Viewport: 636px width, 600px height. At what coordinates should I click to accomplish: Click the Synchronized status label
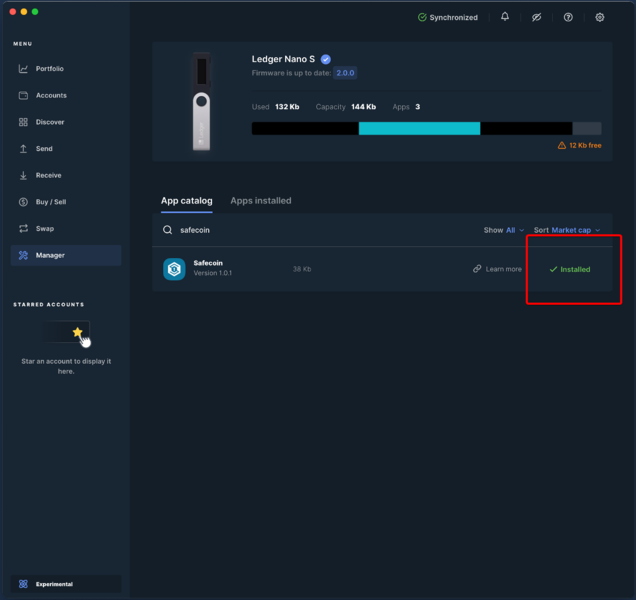(453, 17)
